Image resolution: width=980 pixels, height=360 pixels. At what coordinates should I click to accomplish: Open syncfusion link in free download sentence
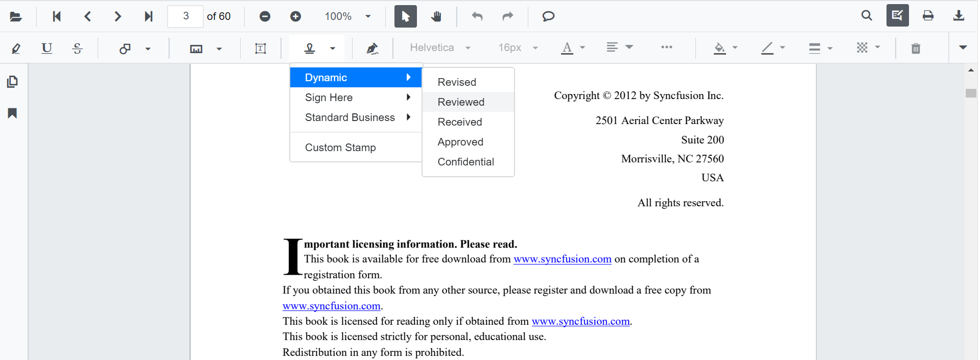(x=562, y=259)
